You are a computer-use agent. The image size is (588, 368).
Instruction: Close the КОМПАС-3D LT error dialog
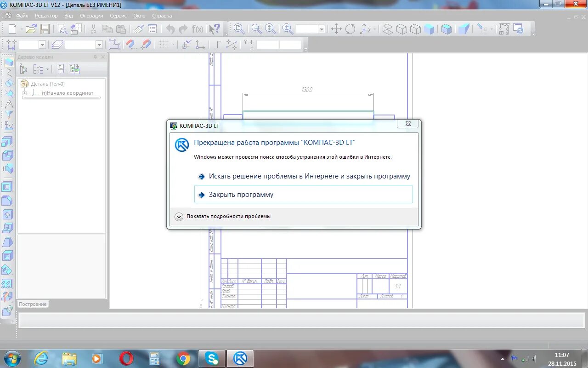408,124
